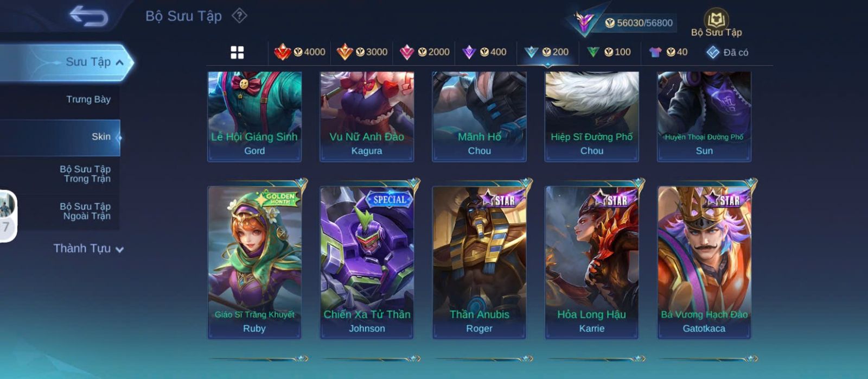
Task: Filter by the 400 points purple gem
Action: pyautogui.click(x=484, y=52)
